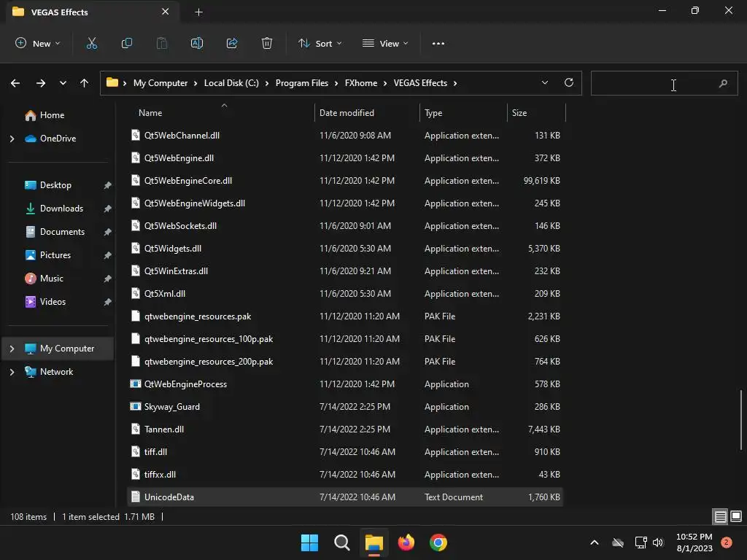747x560 pixels.
Task: Go back with the left arrow
Action: pyautogui.click(x=15, y=83)
